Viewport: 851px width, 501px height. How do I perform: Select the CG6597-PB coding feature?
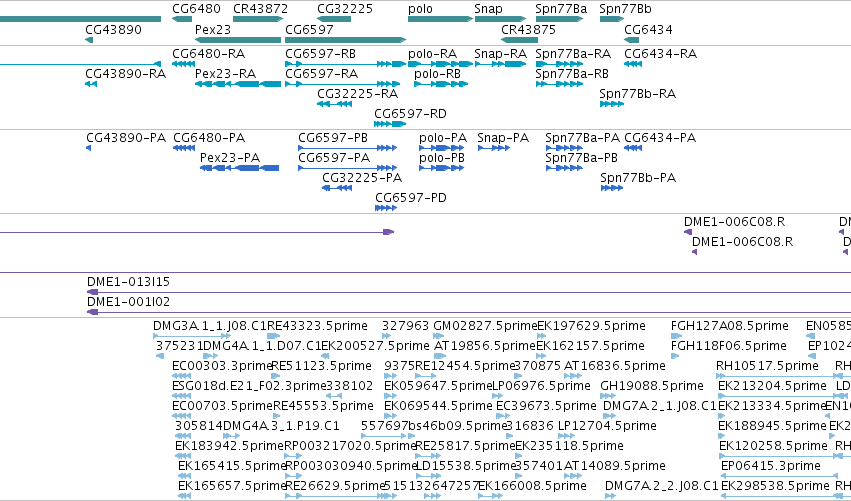point(347,148)
